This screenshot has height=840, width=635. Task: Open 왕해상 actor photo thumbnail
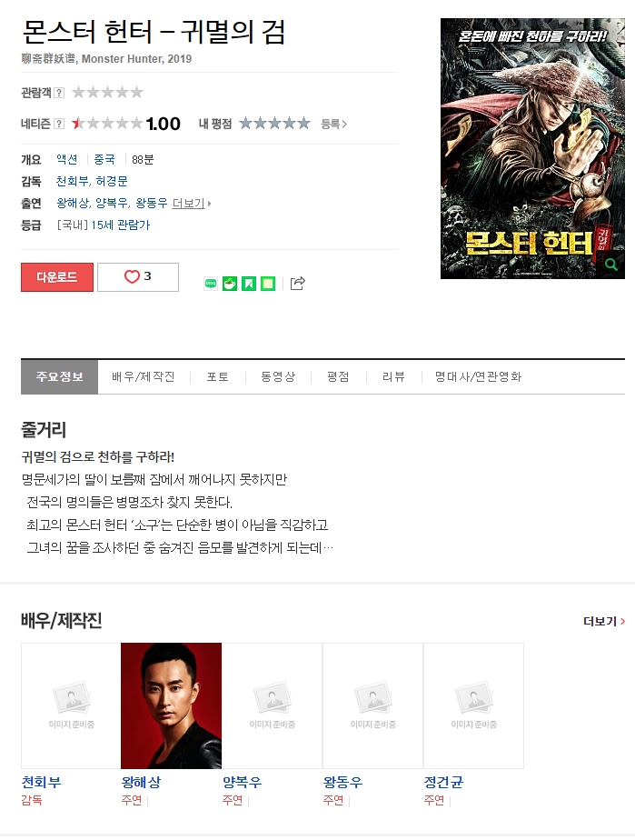tap(172, 705)
